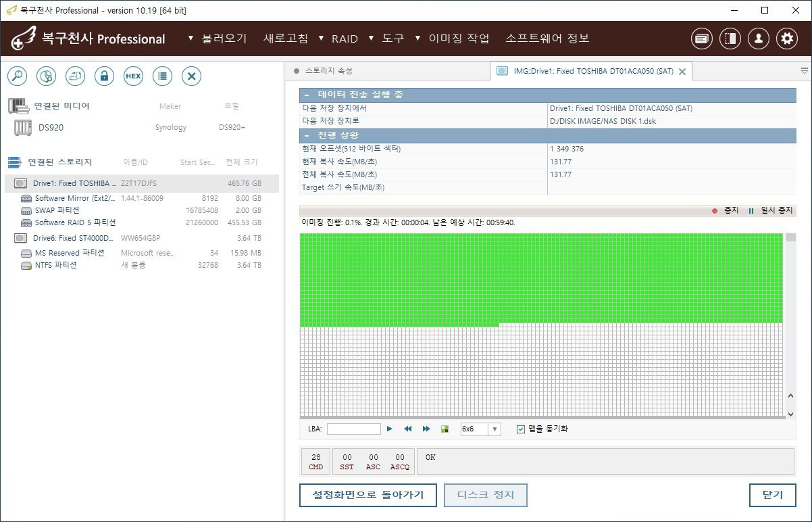Image resolution: width=812 pixels, height=522 pixels.
Task: Click the 전체 크기 column header
Action: pyautogui.click(x=242, y=162)
